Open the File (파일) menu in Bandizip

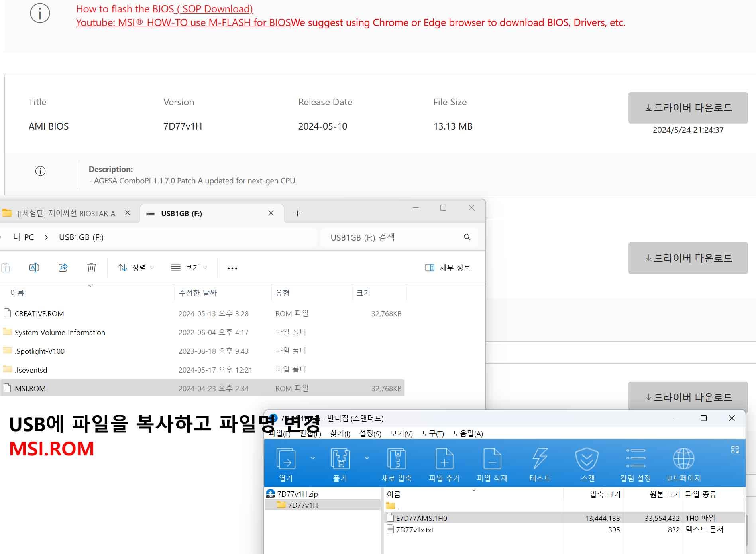[279, 434]
